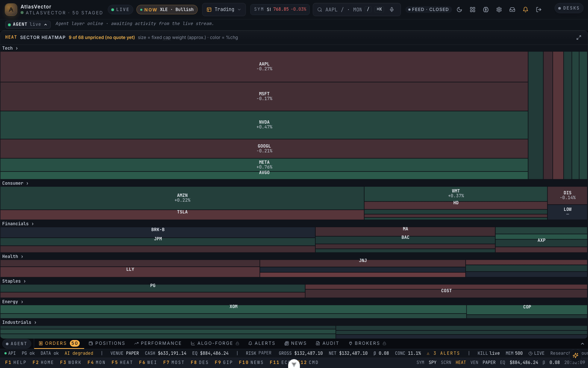Viewport: 588px width, 368px height.
Task: Collapse the AGENT live dropdown
Action: pos(28,24)
